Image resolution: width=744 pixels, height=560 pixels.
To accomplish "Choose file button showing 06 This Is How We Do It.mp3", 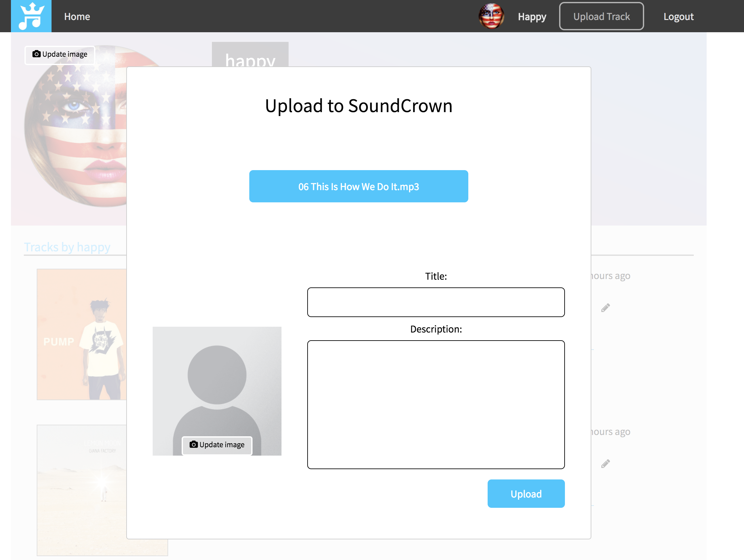I will click(x=358, y=186).
